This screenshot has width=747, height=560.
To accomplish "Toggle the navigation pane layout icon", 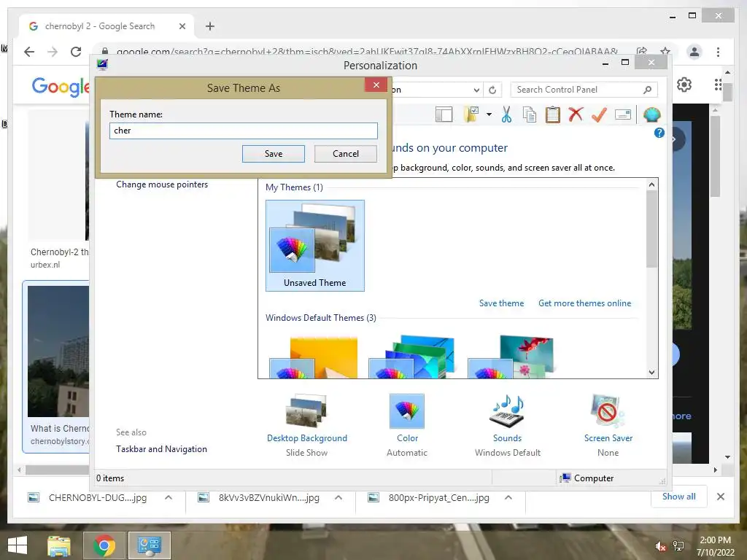I will click(x=444, y=114).
